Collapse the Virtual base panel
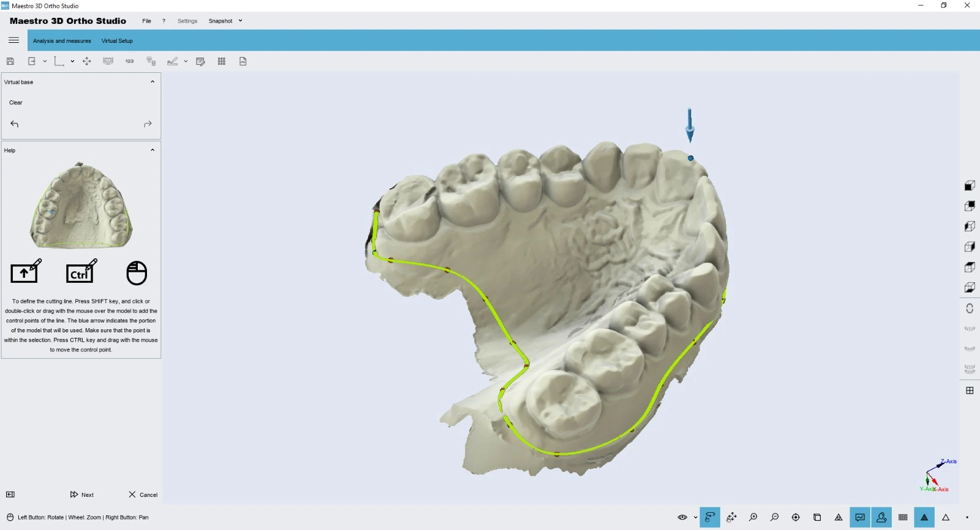 pos(153,81)
